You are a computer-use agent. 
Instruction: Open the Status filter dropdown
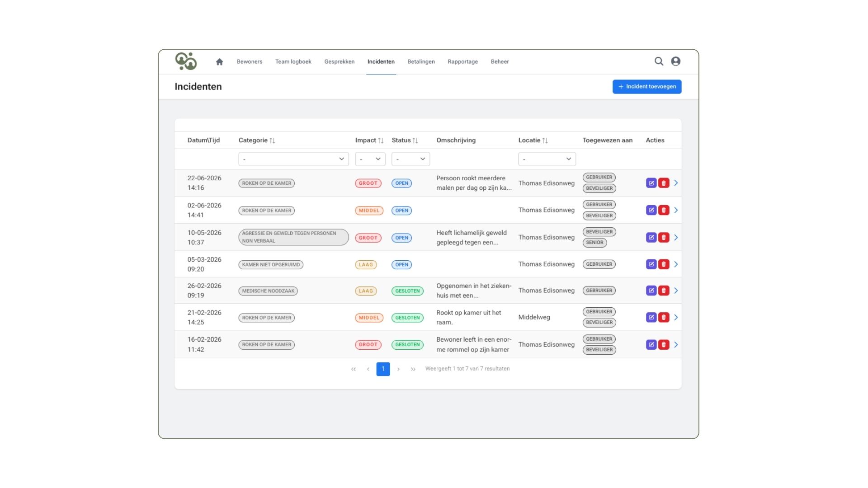[x=410, y=159]
